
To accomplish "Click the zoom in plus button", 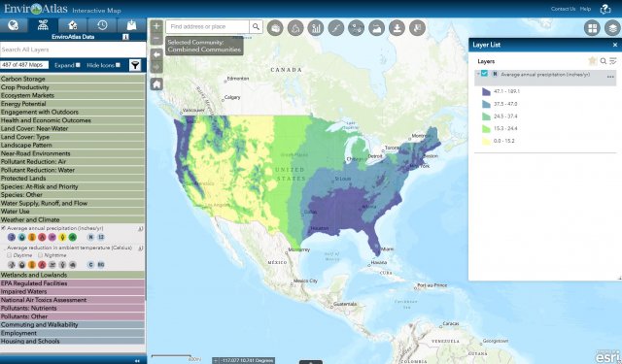I will click(156, 26).
